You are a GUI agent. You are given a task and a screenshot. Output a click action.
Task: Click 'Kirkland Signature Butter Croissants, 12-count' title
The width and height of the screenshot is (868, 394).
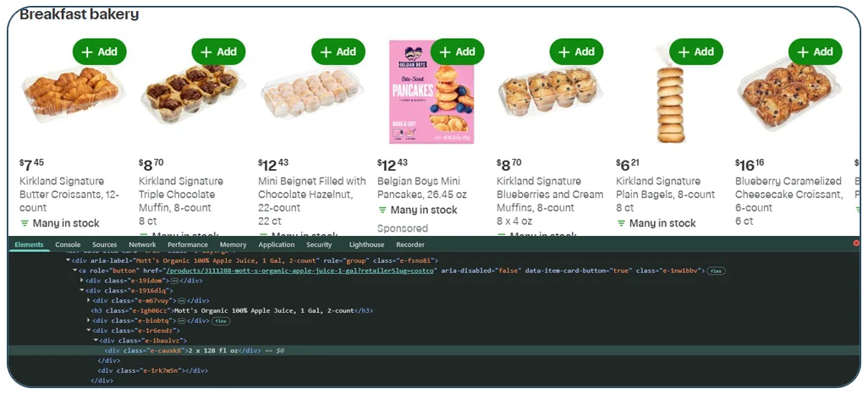click(69, 194)
